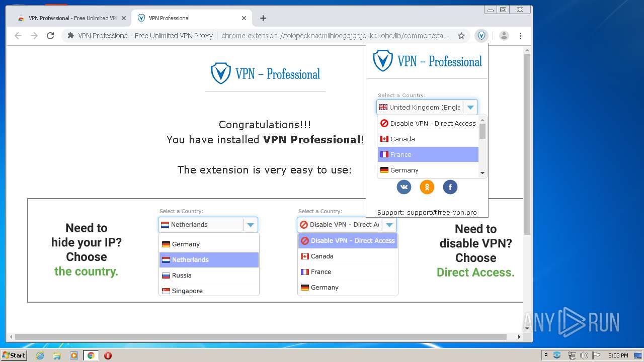Click Germany entry under Netherlands dropdown
The image size is (644, 362).
[209, 244]
